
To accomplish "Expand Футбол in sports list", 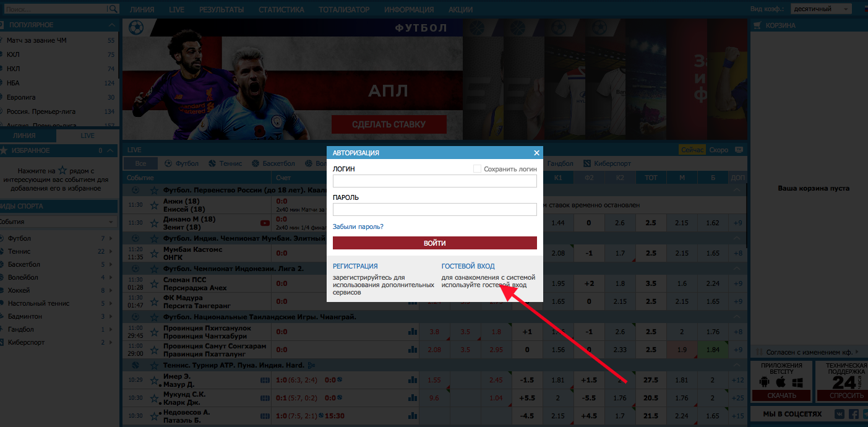I will tap(111, 238).
